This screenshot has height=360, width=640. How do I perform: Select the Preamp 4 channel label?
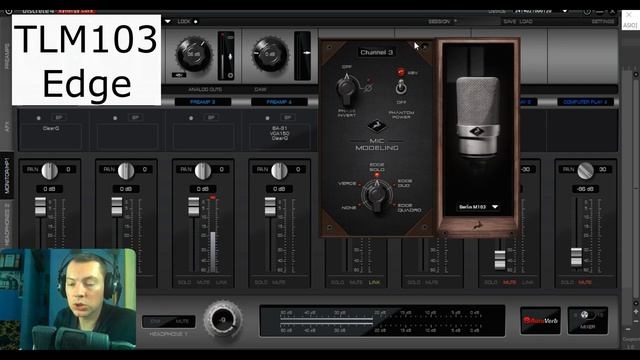[x=279, y=102]
